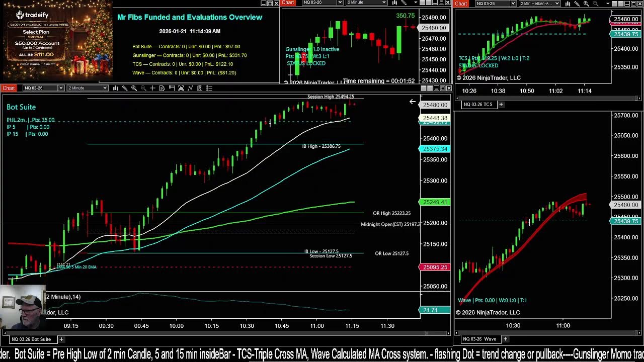Open indicators icon in Bot Suite chart toolbar
The width and height of the screenshot is (644, 362).
pos(181,88)
